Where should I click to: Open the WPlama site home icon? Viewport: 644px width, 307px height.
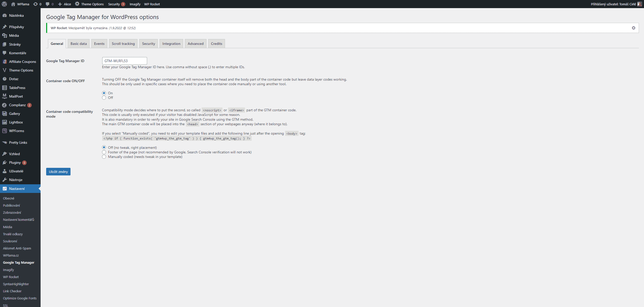(13, 4)
